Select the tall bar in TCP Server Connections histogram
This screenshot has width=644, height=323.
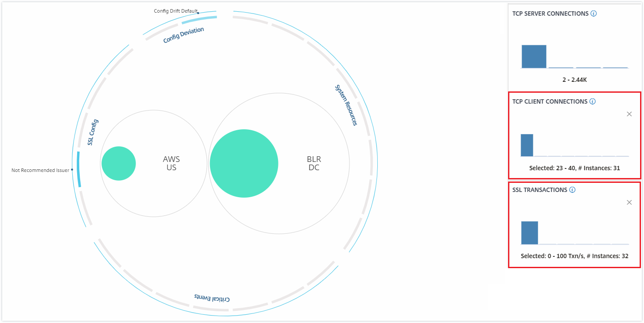534,57
